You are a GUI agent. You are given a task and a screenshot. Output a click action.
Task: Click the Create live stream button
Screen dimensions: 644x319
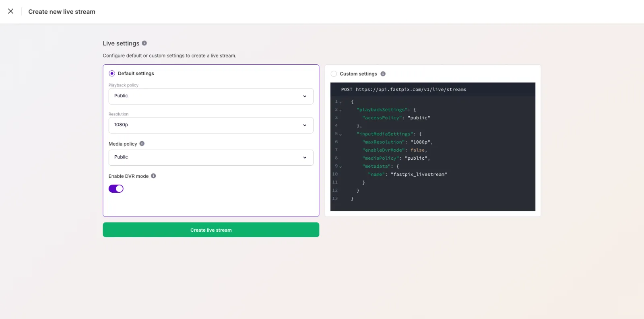pyautogui.click(x=211, y=230)
